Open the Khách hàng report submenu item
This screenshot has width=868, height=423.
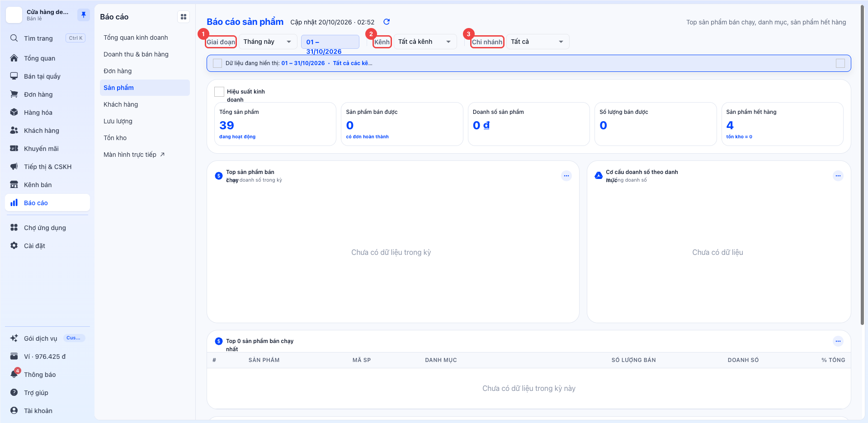[x=145, y=104]
